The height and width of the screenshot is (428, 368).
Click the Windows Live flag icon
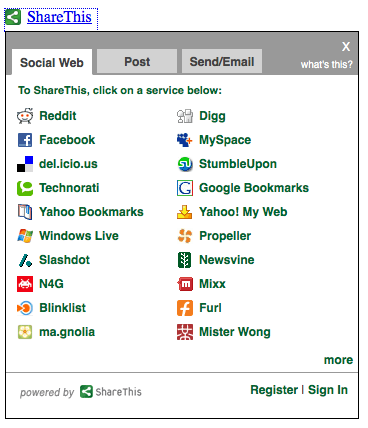[25, 236]
